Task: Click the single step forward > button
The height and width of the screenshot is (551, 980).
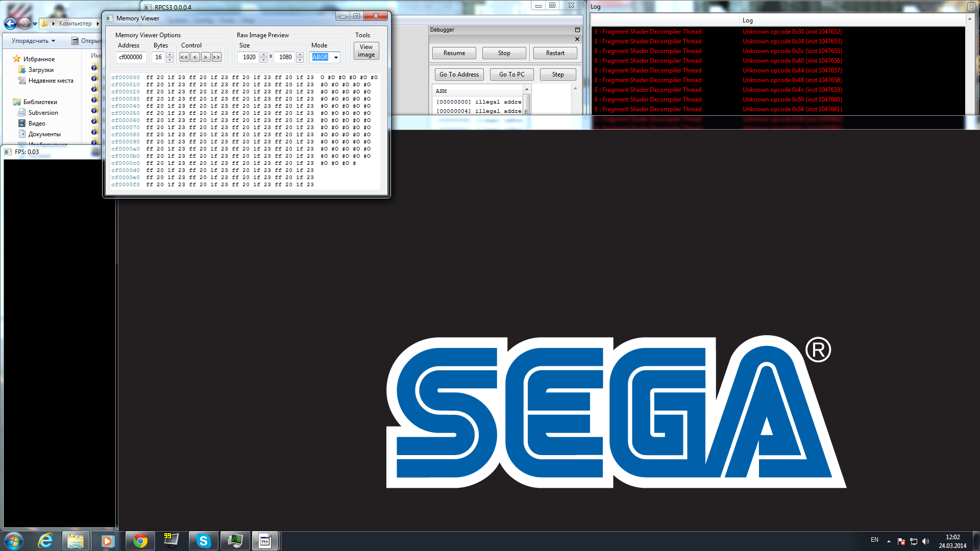Action: 206,57
